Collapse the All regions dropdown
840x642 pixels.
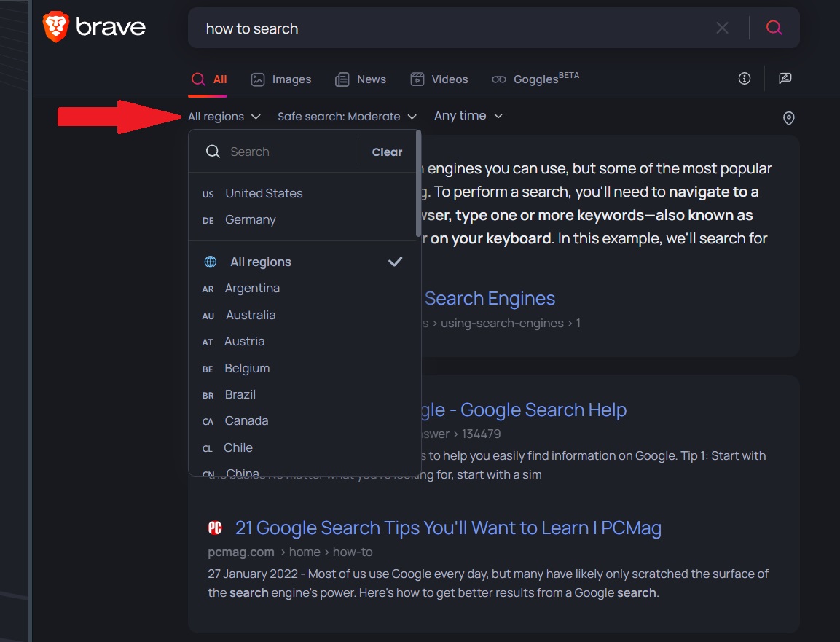tap(224, 115)
